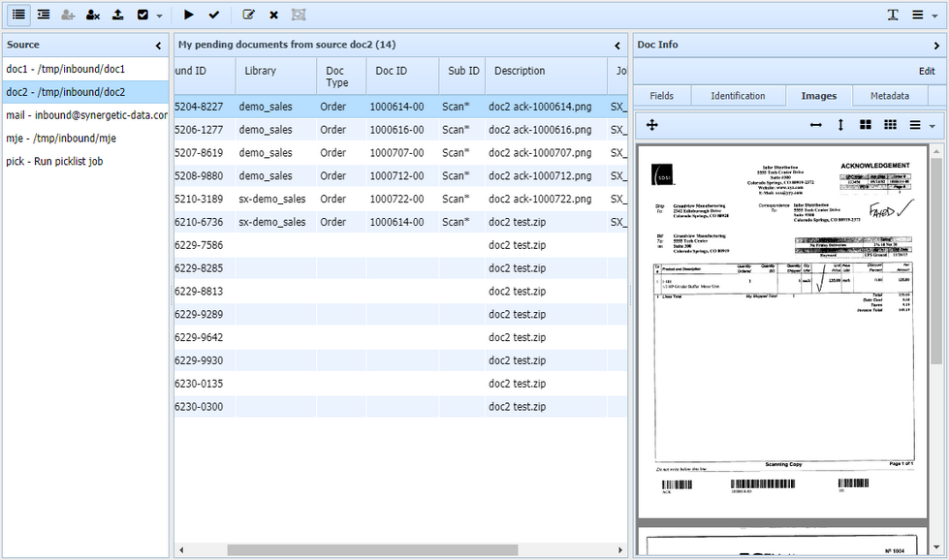Click the Edit button in Doc Info
The height and width of the screenshot is (560, 949).
click(926, 71)
